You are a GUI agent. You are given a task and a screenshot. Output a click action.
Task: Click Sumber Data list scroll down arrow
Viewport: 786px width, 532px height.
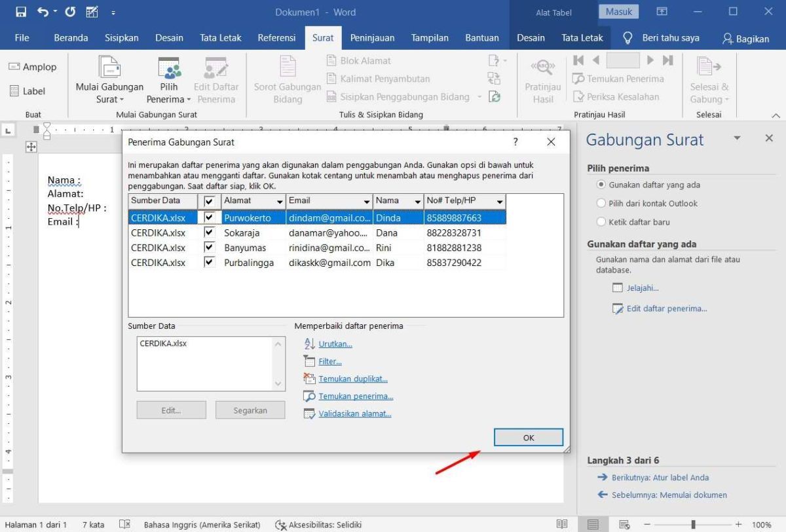click(x=279, y=384)
